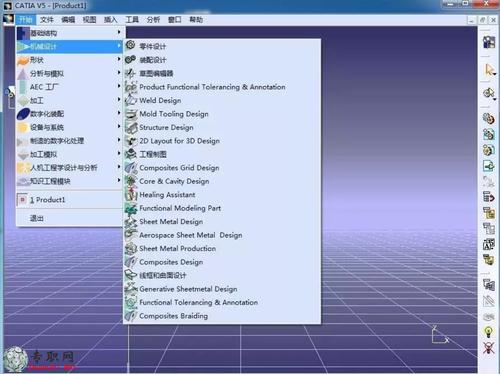Click the red crossed icon at toolbar bottom
Viewport: 500px width, 374px height.
(x=488, y=348)
